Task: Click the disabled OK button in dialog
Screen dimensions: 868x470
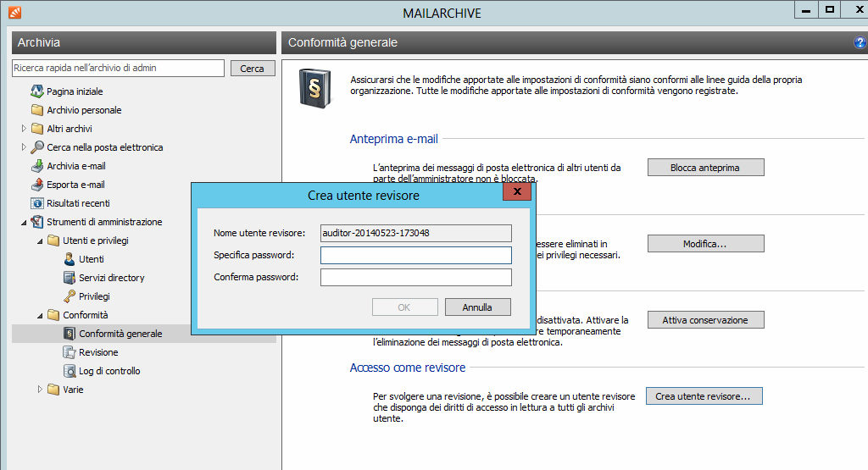Action: pos(404,307)
